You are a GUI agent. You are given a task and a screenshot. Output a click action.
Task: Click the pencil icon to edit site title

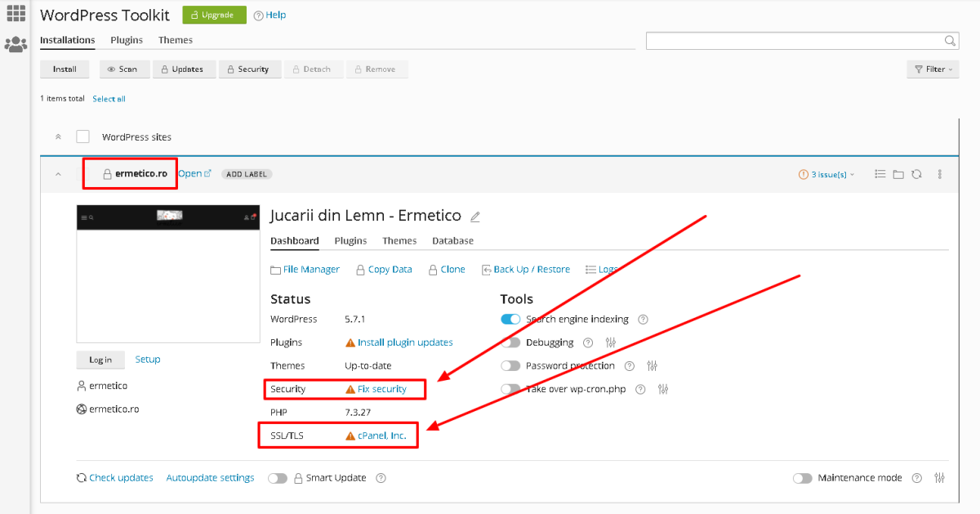click(475, 217)
